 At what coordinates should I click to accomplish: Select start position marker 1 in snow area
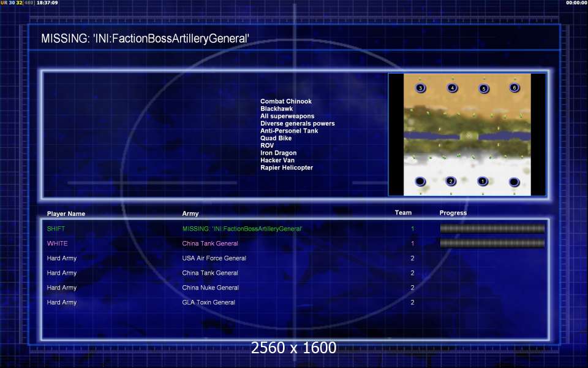click(483, 182)
